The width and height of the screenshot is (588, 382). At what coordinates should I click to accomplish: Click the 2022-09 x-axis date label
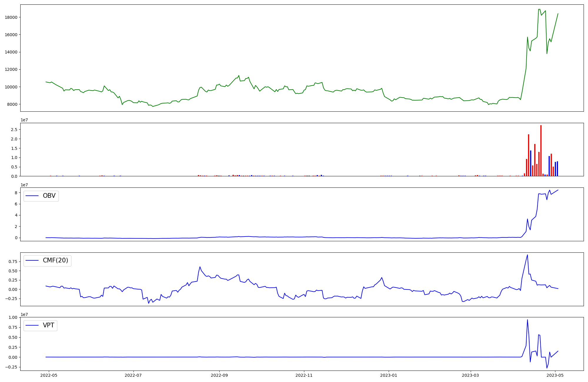(x=219, y=375)
